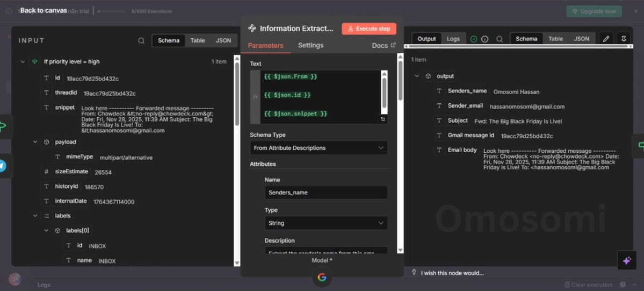Open the attribute Type dropdown showing String
Image resolution: width=644 pixels, height=291 pixels.
pyautogui.click(x=326, y=223)
